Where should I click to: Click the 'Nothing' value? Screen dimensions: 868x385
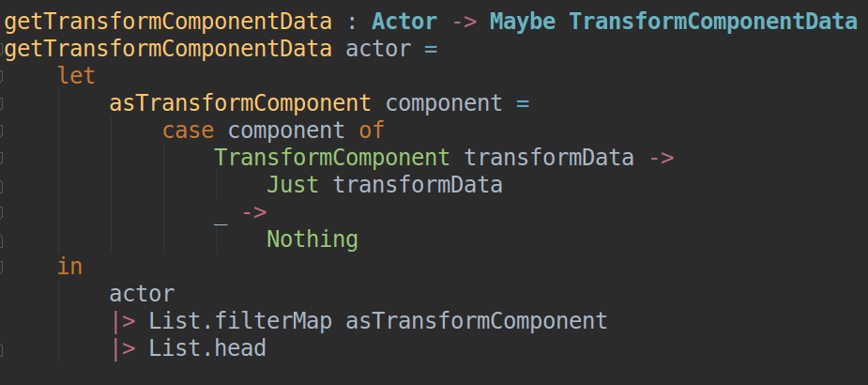point(312,239)
